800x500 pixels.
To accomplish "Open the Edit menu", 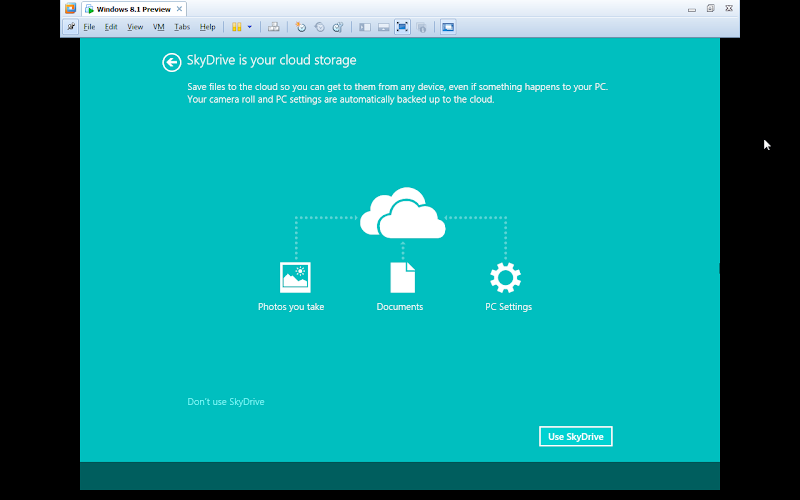I will coord(111,27).
